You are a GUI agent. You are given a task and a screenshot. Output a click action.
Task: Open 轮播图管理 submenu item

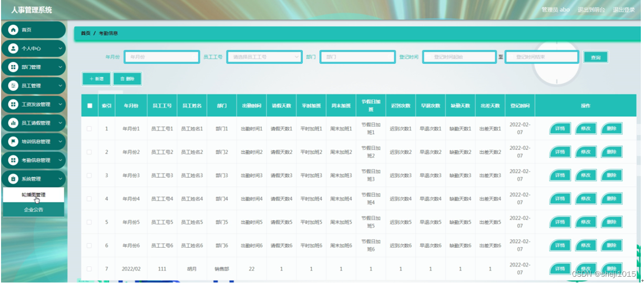[34, 195]
